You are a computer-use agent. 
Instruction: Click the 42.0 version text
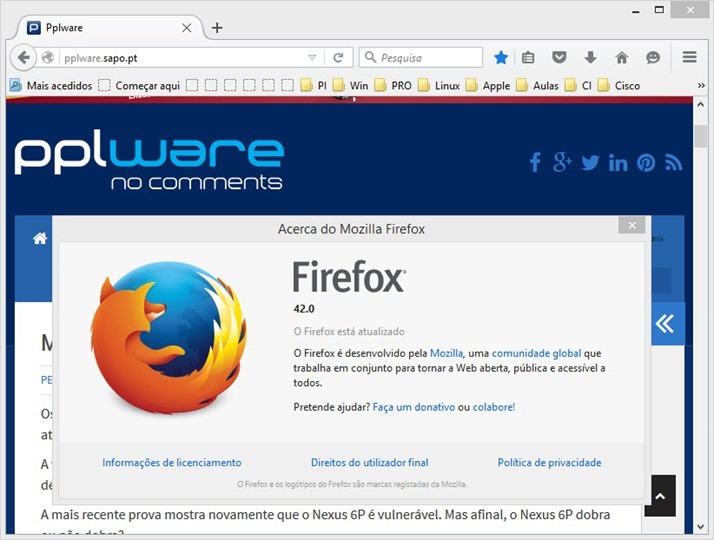304,309
